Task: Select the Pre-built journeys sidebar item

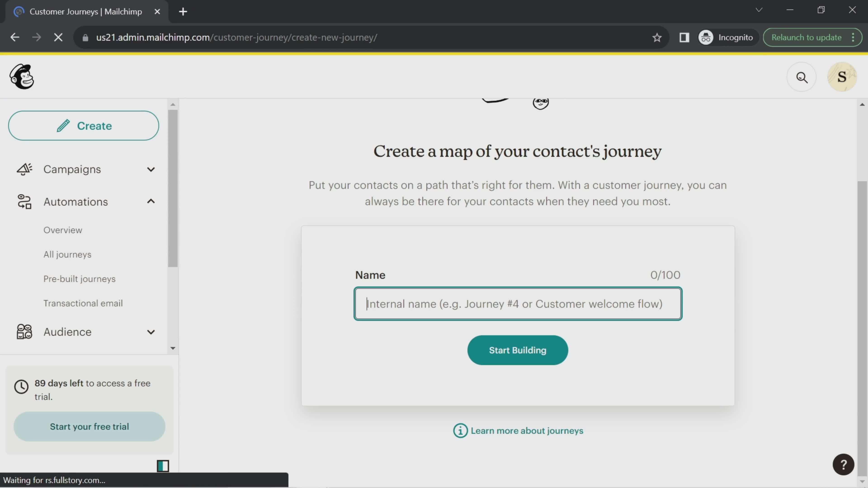Action: (x=80, y=279)
